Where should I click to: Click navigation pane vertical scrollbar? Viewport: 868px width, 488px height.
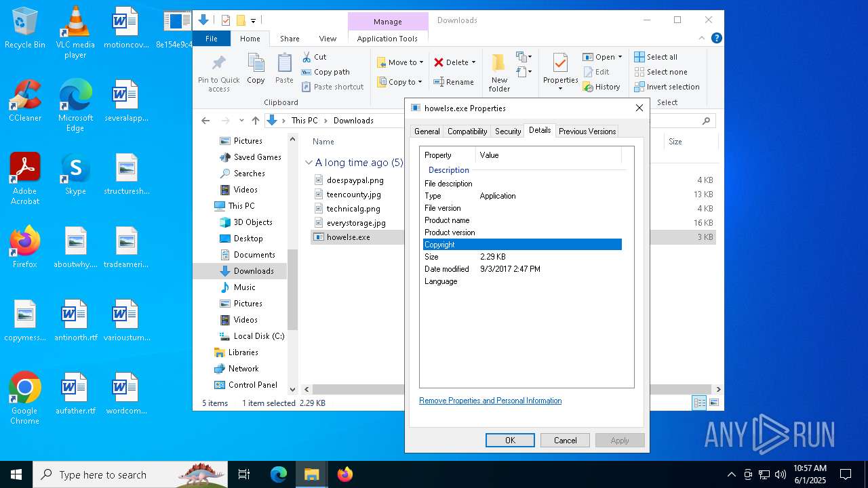[293, 290]
